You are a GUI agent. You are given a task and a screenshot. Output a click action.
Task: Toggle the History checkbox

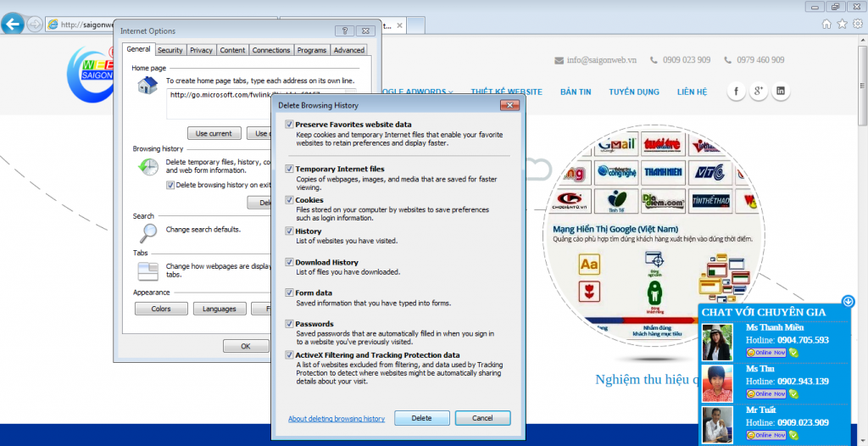point(289,231)
